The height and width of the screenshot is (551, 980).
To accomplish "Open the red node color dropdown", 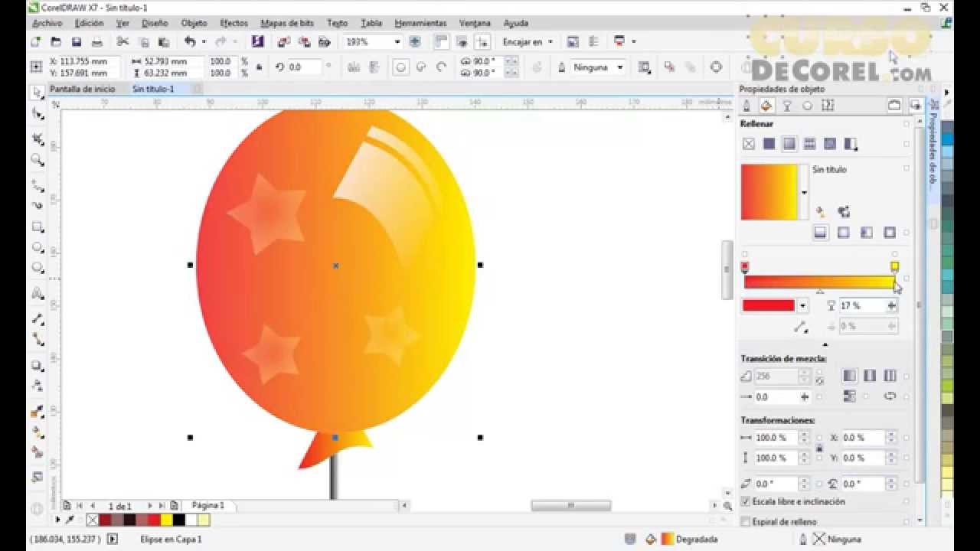I will [802, 305].
